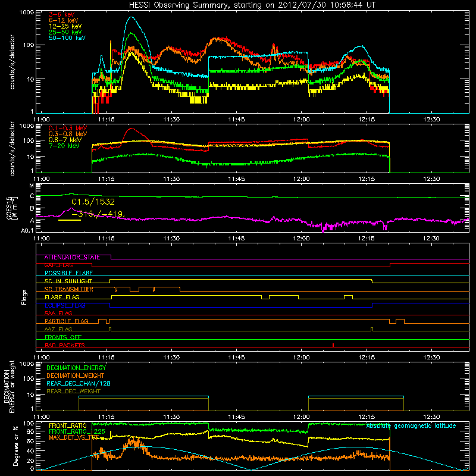
Task: Select the ATTENUATOR_STATE flag label
Action: pos(72,258)
